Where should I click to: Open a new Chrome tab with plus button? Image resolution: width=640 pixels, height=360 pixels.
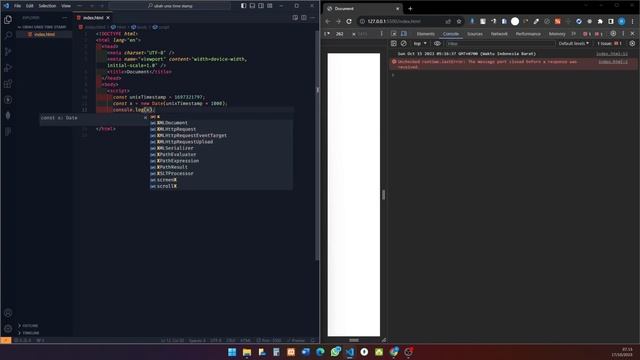tap(410, 9)
